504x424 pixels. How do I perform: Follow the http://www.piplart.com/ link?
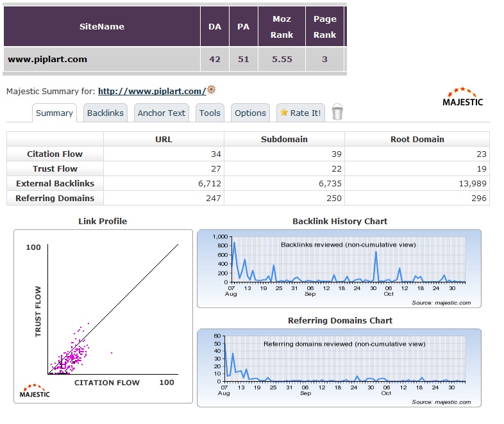(x=152, y=91)
